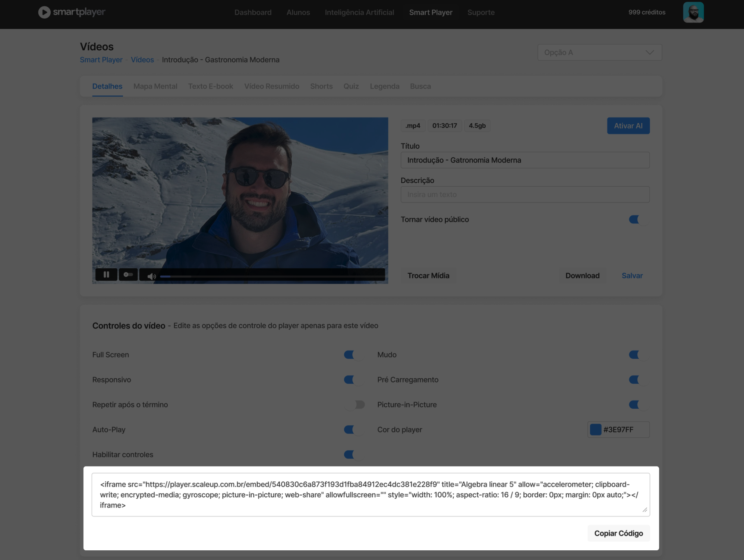The image size is (744, 560).
Task: Enable Repetir após o término
Action: pos(354,405)
